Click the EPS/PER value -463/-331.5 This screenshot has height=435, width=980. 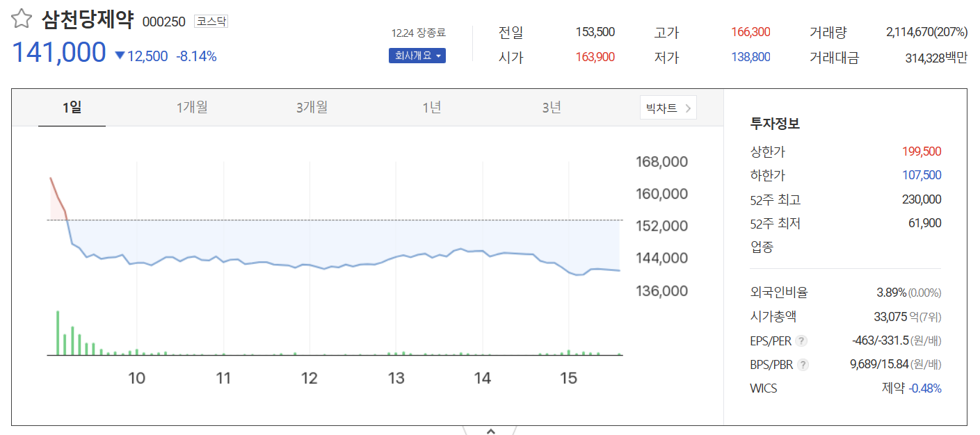pyautogui.click(x=880, y=340)
